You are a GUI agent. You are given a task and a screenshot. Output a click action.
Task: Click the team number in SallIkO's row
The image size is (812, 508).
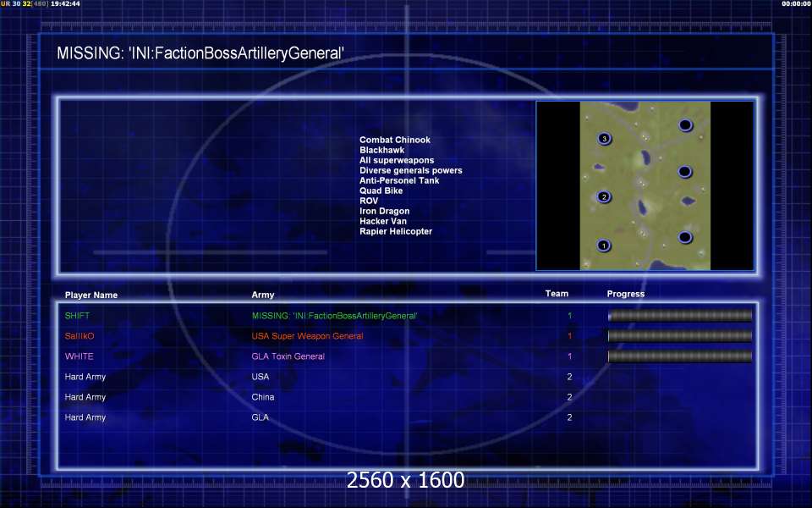coord(569,336)
